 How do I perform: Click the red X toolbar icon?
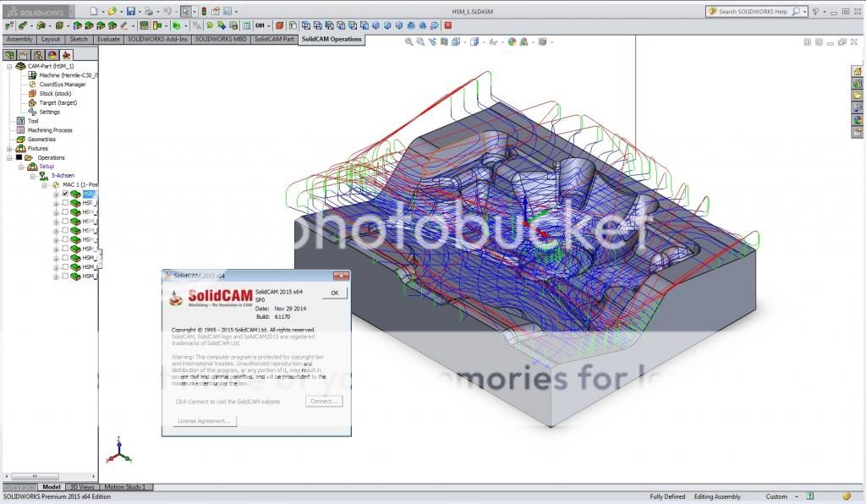pyautogui.click(x=447, y=25)
